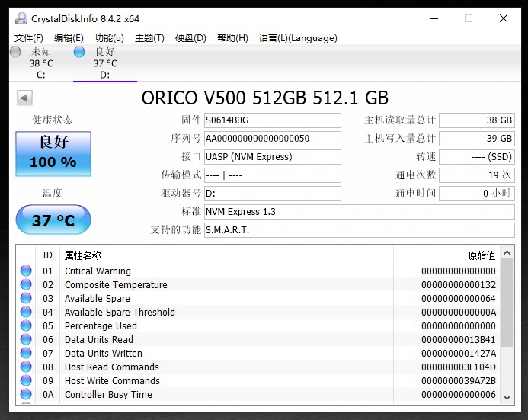Open the 功能(u) menu
The height and width of the screenshot is (420, 528).
click(109, 37)
